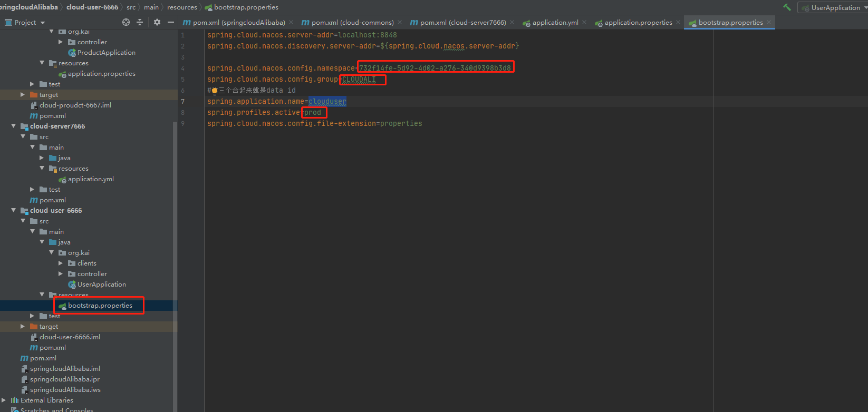Screen dimensions: 868x412
Task: Expand External Libraries node
Action: [4, 400]
